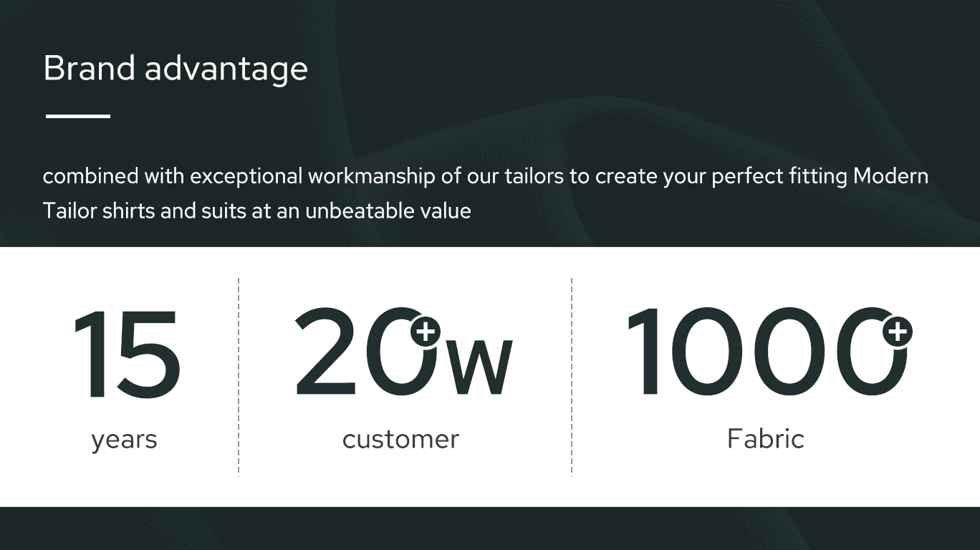Click the word advantage in the heading
Screen dimensions: 980x550
click(x=226, y=70)
